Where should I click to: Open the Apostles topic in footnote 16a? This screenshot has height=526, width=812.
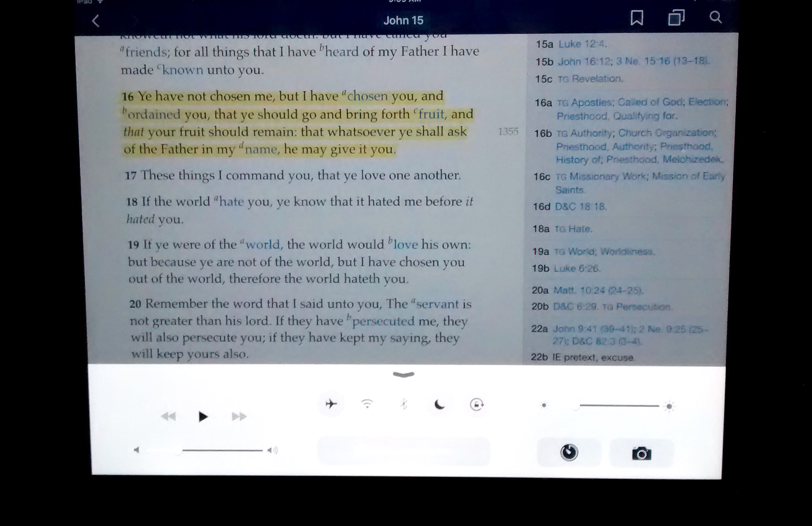pyautogui.click(x=592, y=103)
